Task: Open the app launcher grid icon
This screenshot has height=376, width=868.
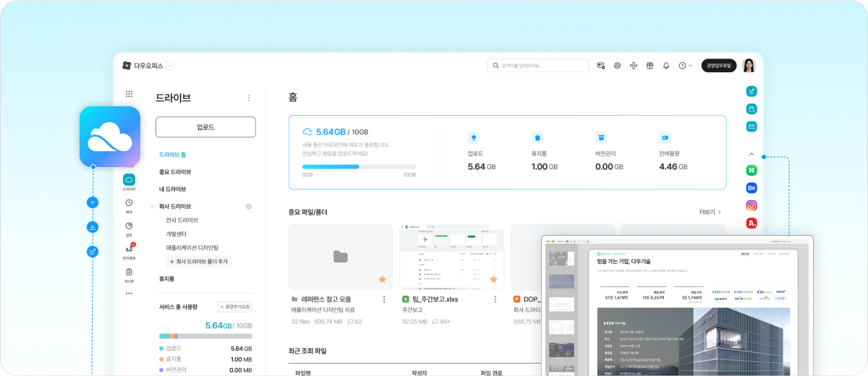Action: tap(129, 94)
